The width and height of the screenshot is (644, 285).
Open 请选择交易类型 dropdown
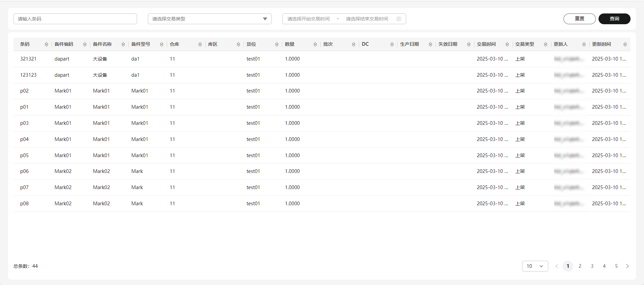coord(210,19)
